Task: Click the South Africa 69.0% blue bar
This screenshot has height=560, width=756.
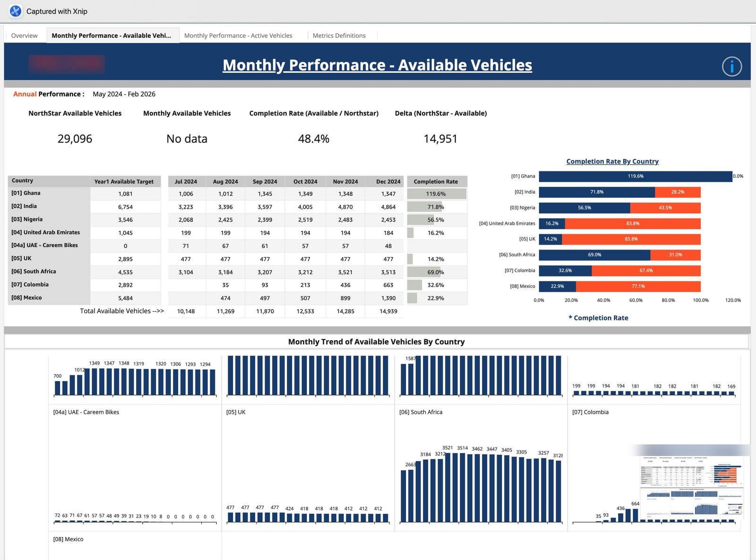Action: (594, 255)
